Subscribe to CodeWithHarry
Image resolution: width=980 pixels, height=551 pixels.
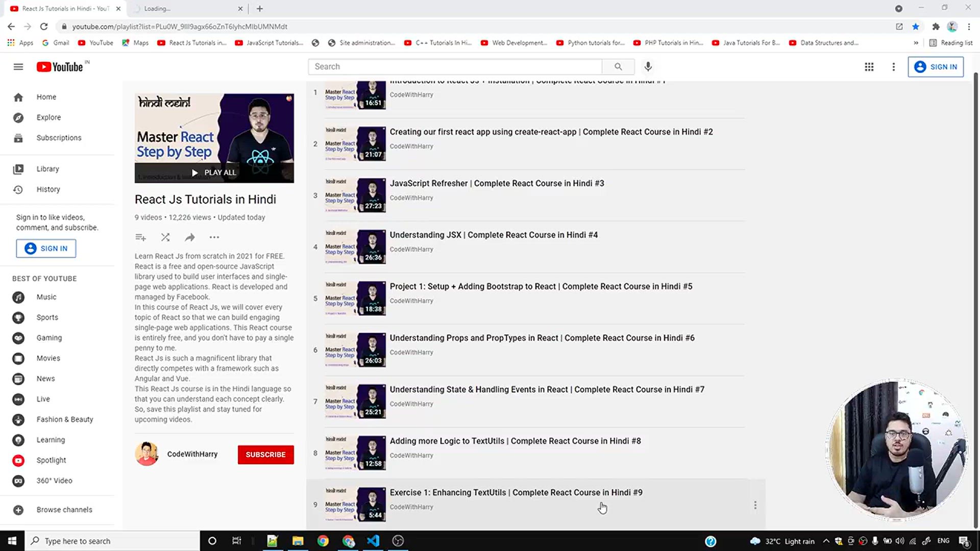(x=265, y=455)
